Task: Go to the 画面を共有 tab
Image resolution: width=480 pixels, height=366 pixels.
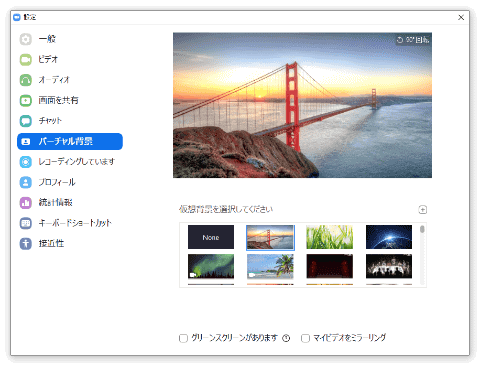Action: [70, 100]
